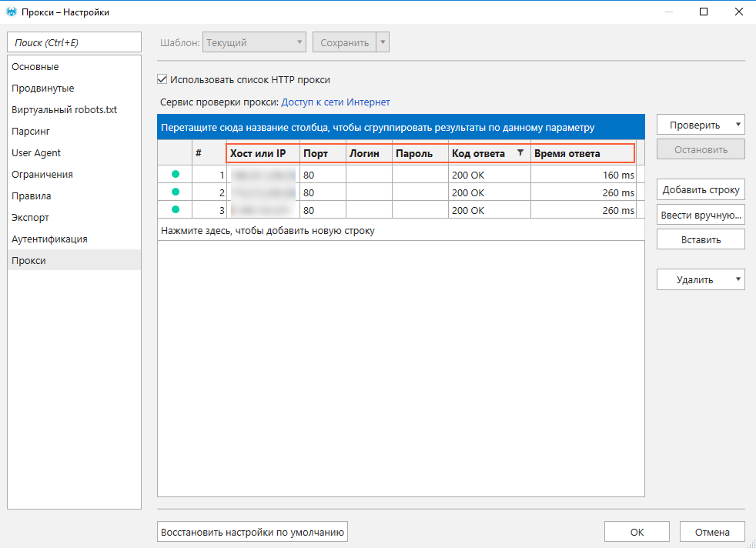Go to the Парсинг section

(74, 131)
